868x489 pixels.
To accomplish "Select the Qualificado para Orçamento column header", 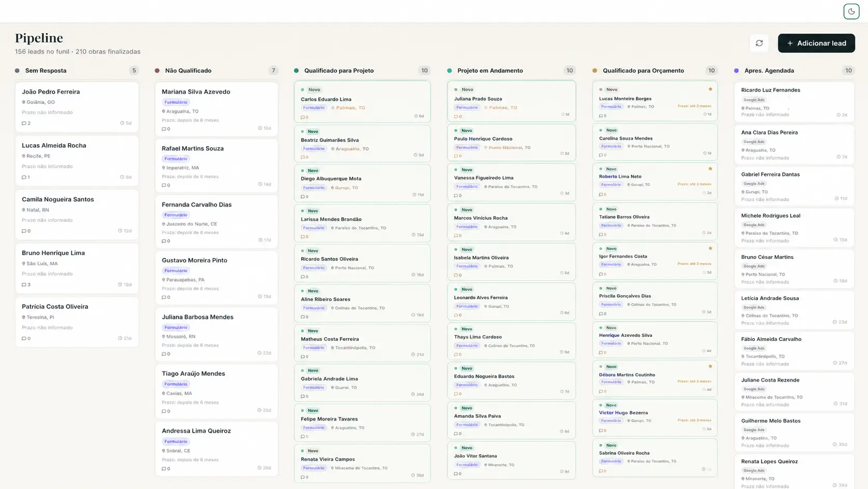I will click(x=643, y=71).
